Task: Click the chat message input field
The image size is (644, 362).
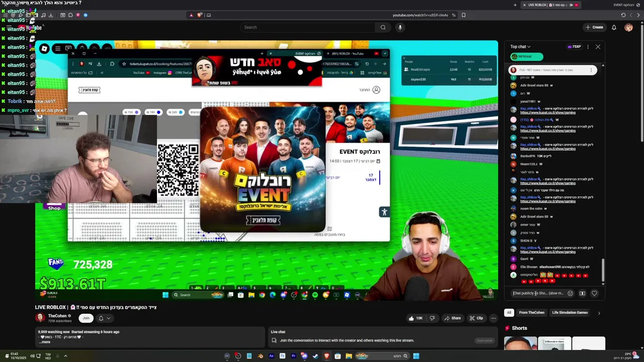Action: (x=538, y=293)
